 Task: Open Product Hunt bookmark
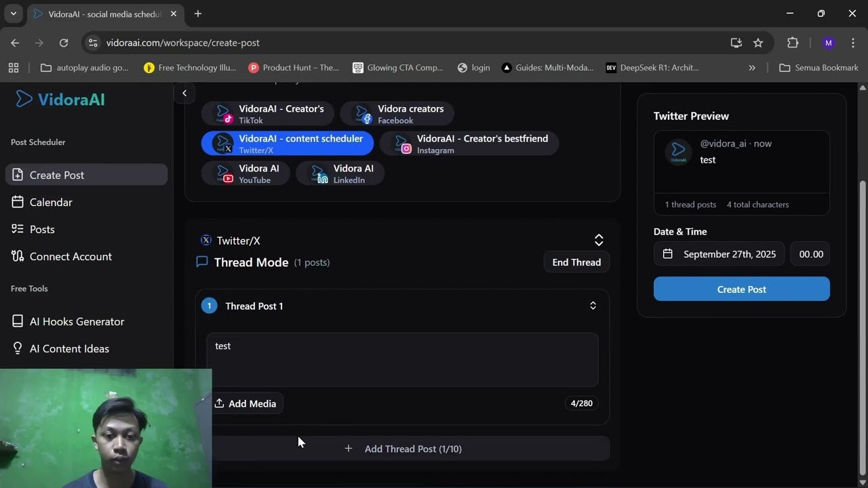click(x=294, y=68)
